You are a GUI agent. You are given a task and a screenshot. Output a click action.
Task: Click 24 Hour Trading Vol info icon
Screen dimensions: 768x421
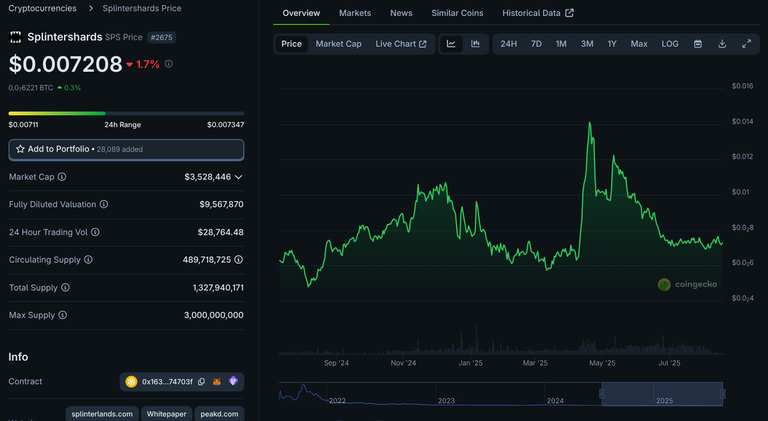click(x=95, y=232)
